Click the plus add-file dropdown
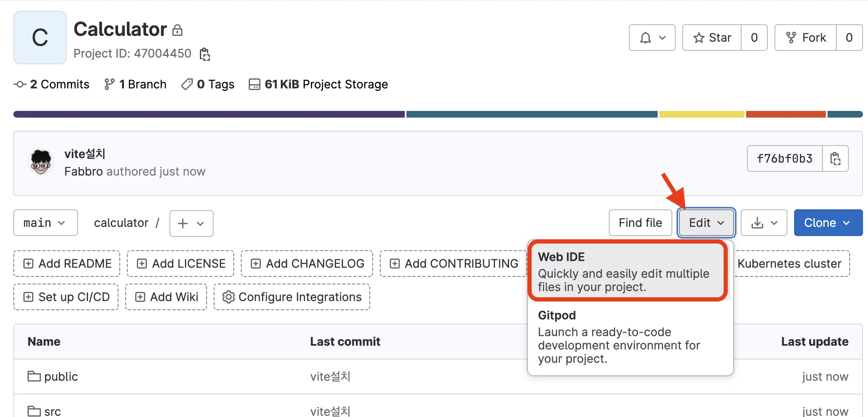The height and width of the screenshot is (417, 868). (191, 224)
